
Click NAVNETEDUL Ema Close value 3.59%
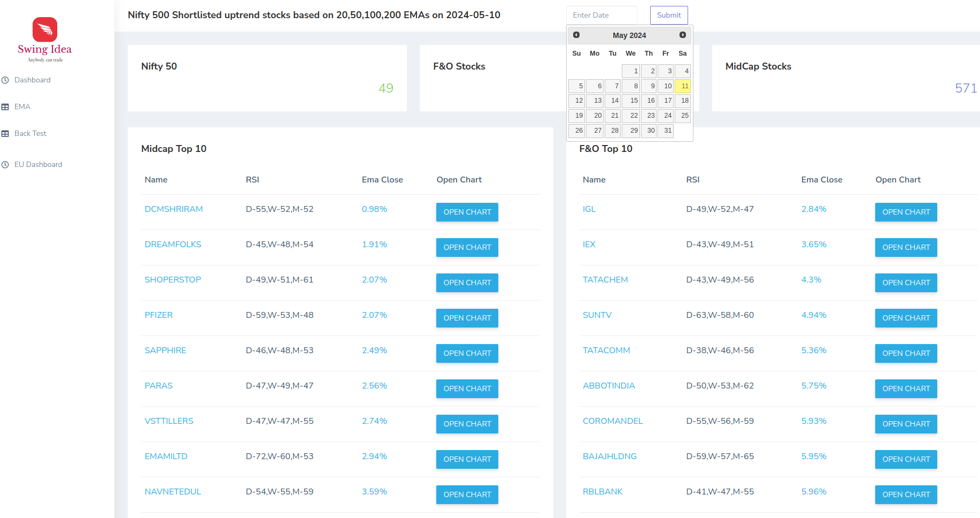(374, 492)
